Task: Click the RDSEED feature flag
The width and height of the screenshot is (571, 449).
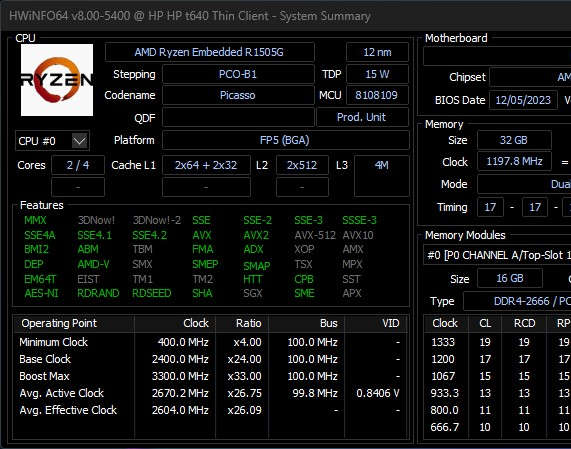Action: click(151, 294)
